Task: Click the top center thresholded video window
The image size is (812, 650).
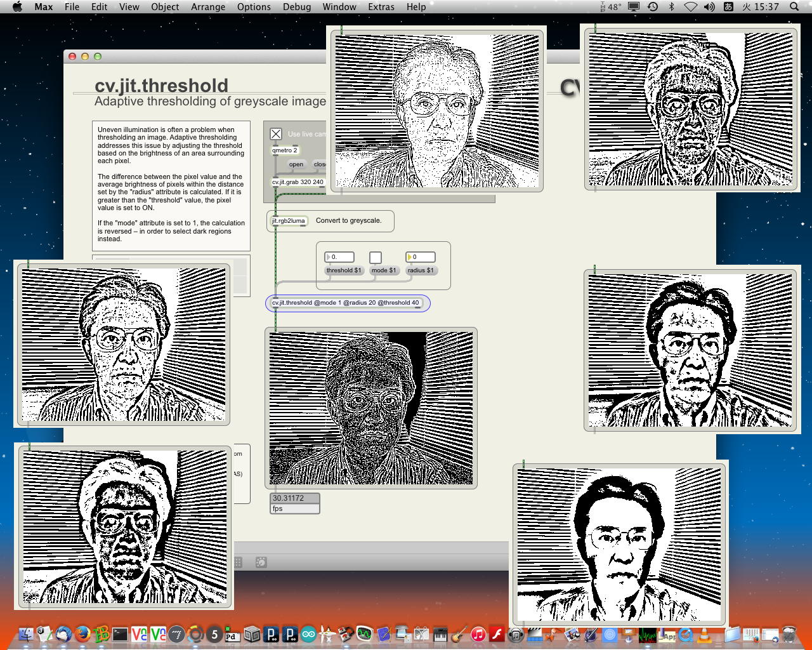Action: [437, 110]
